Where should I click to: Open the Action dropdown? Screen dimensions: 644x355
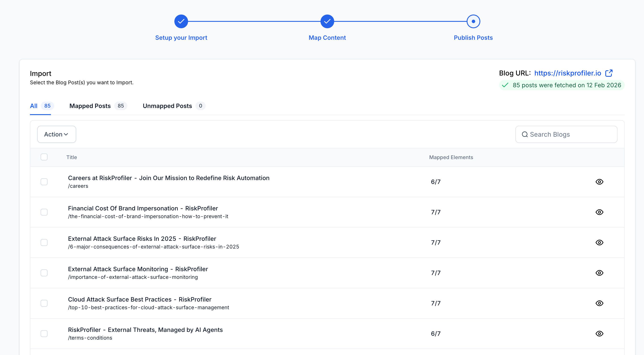point(56,134)
